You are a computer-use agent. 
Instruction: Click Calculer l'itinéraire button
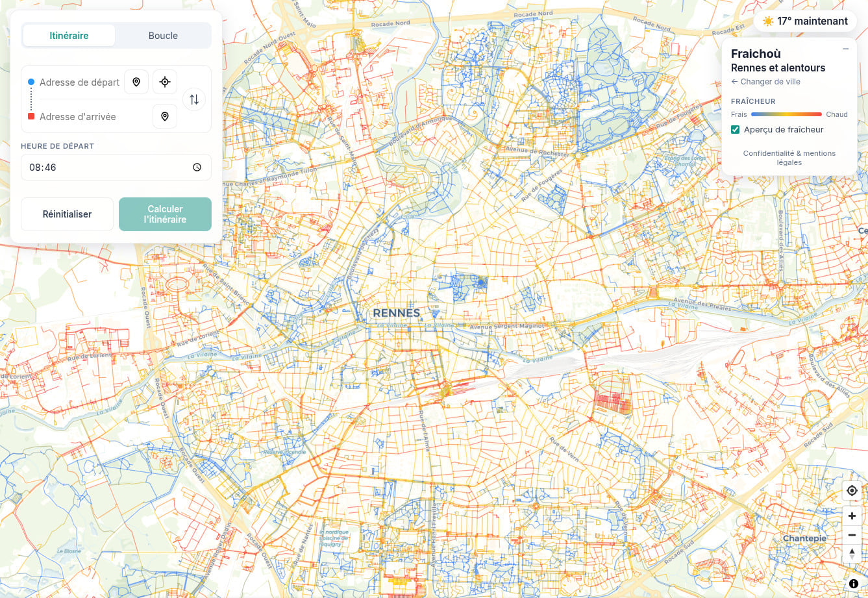tap(165, 214)
